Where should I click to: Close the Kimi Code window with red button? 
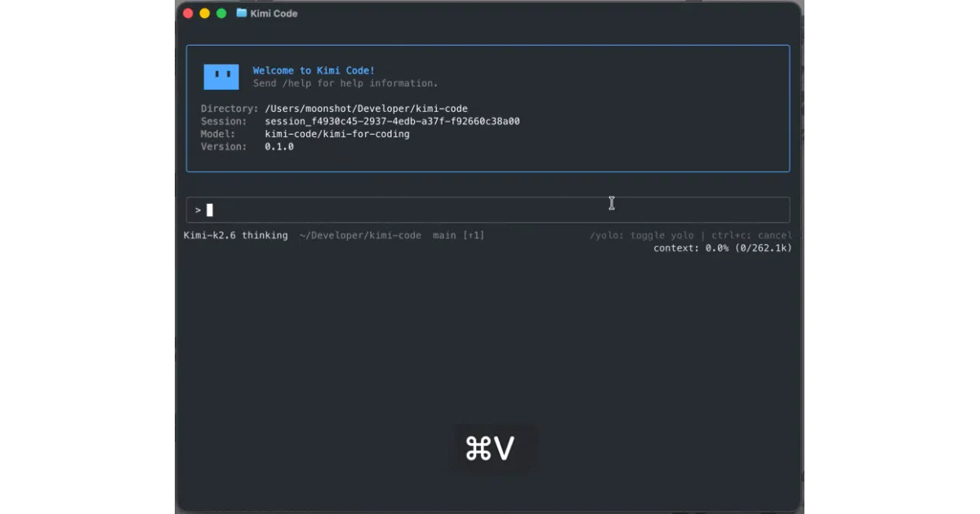click(x=189, y=13)
